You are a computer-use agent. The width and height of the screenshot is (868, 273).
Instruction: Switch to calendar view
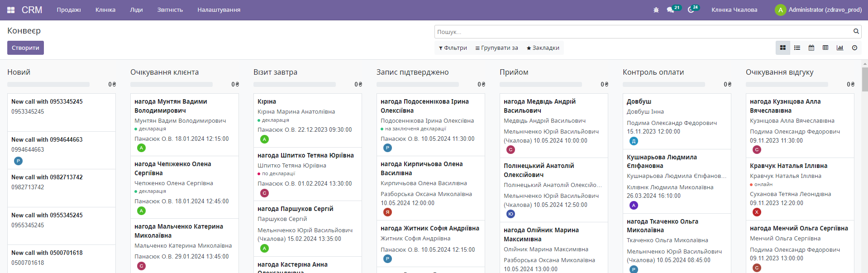point(811,48)
